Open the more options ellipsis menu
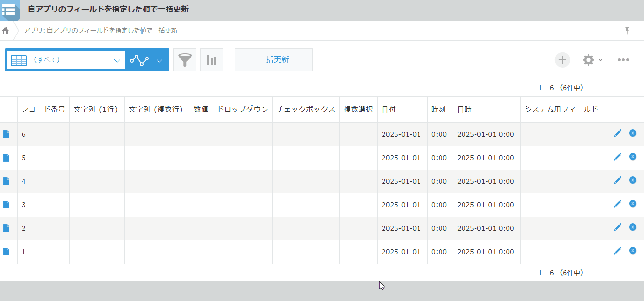The width and height of the screenshot is (644, 301). click(622, 60)
